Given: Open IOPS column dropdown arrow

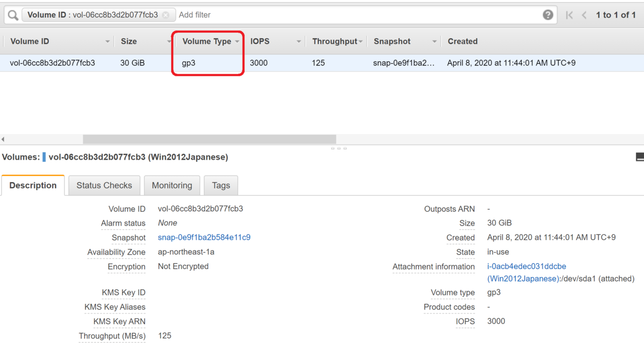Looking at the screenshot, I should pyautogui.click(x=299, y=42).
